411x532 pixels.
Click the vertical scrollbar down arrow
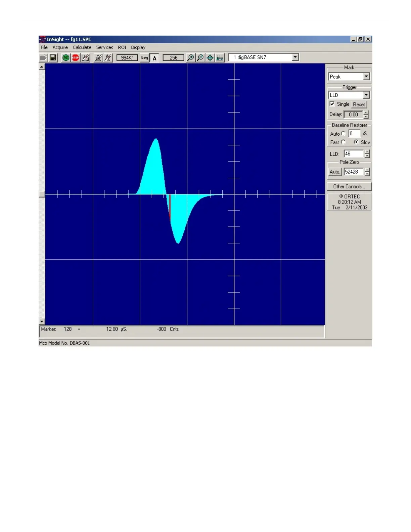(x=42, y=322)
